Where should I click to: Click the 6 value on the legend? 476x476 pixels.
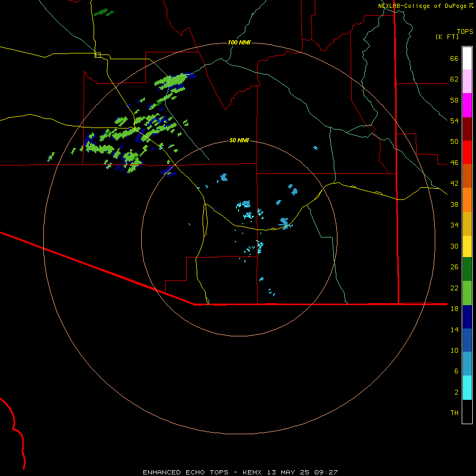point(456,371)
